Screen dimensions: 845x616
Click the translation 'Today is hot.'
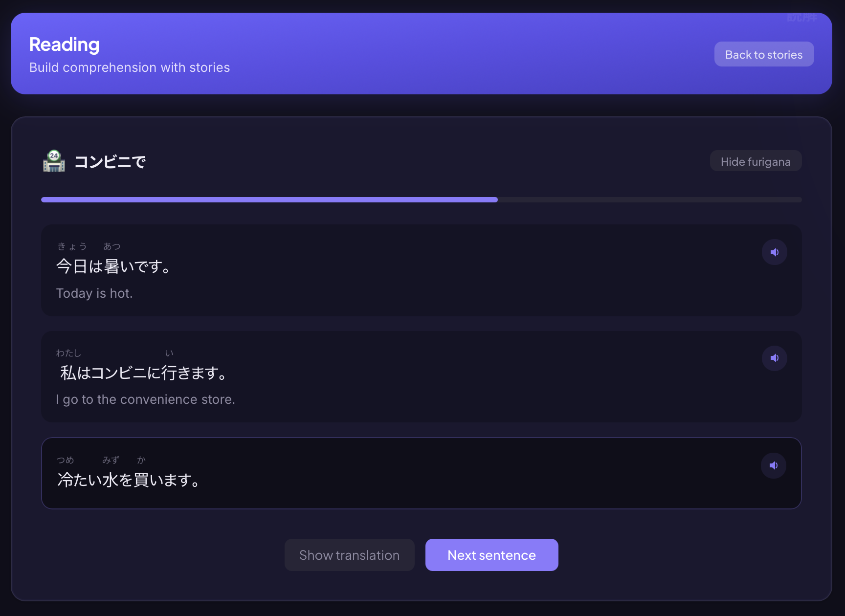coord(94,293)
